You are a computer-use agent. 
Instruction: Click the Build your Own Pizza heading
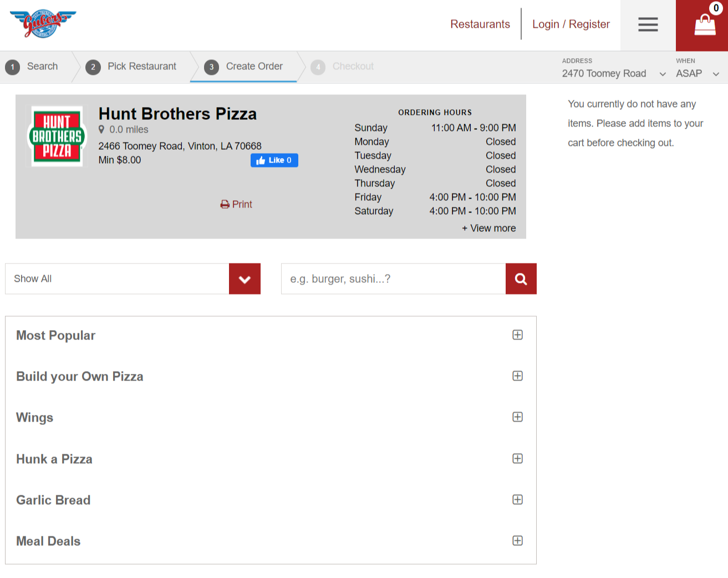tap(80, 377)
